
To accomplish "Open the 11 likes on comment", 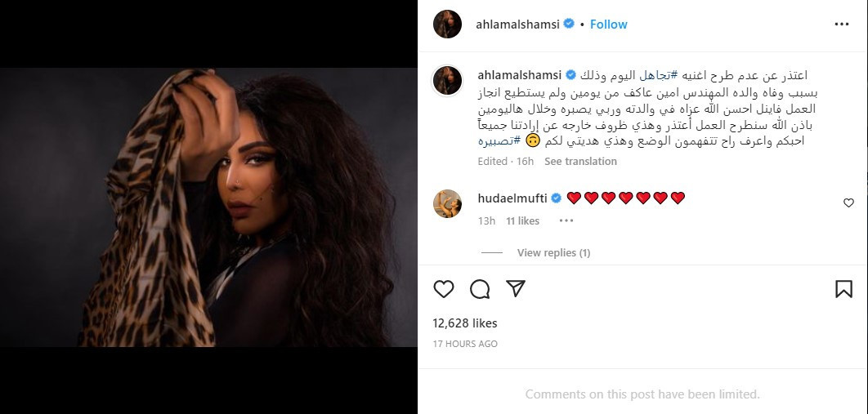I will click(x=522, y=220).
